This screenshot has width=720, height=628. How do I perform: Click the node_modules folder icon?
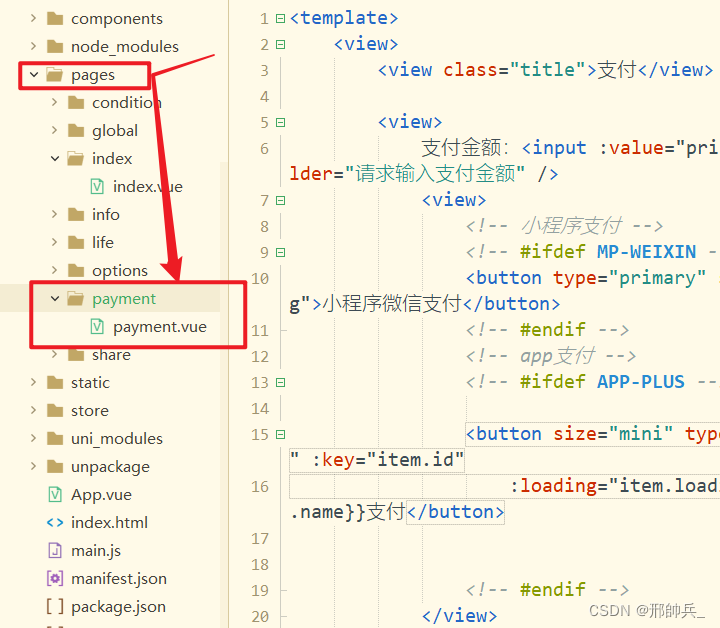55,46
